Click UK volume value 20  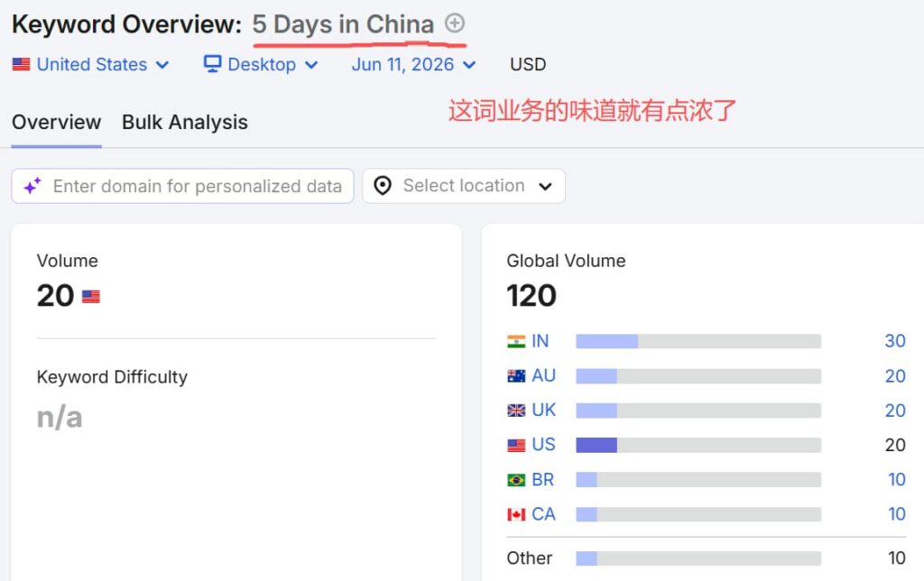click(x=894, y=410)
